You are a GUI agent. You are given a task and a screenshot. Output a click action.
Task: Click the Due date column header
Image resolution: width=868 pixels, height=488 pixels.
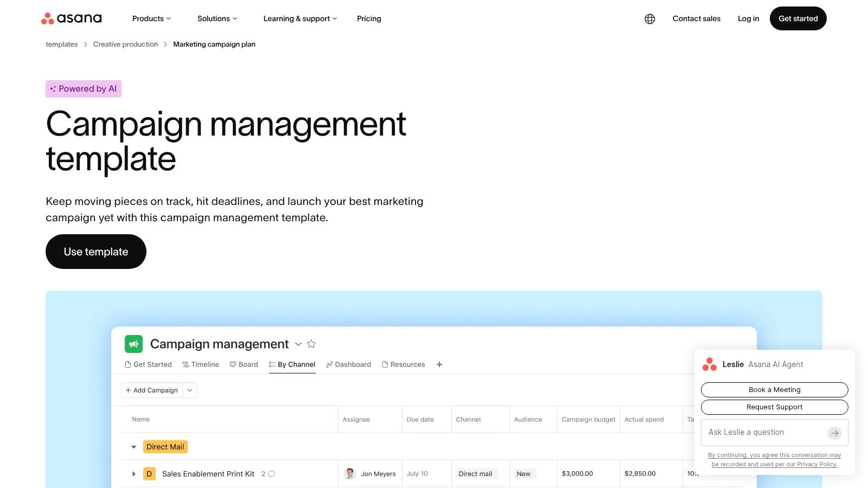click(x=420, y=420)
